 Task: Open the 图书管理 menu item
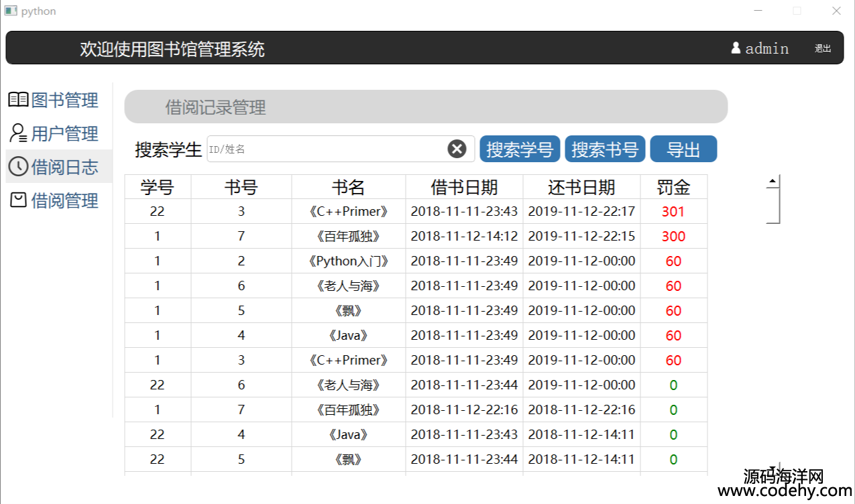[x=64, y=101]
